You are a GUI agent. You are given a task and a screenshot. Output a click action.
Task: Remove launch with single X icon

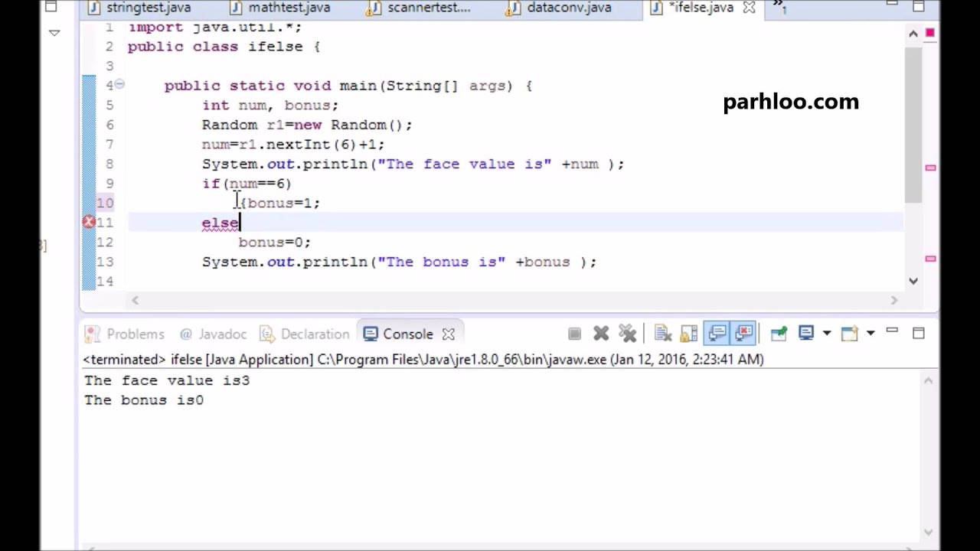(x=601, y=334)
